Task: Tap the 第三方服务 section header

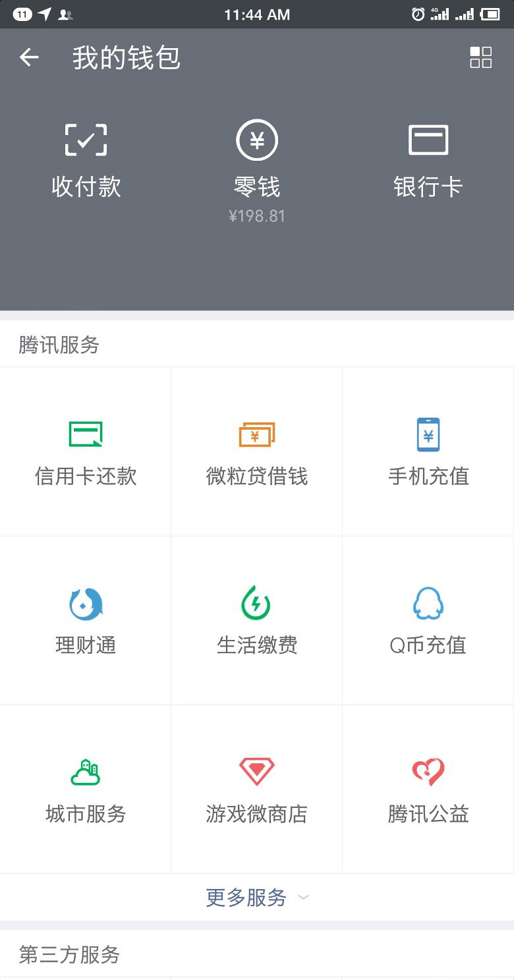Action: pos(69,955)
